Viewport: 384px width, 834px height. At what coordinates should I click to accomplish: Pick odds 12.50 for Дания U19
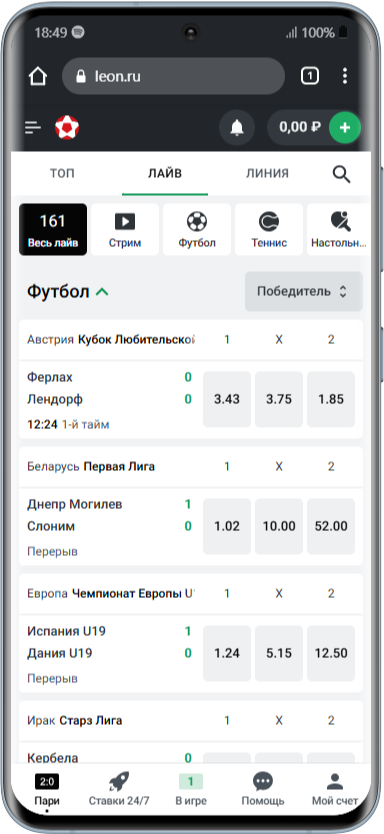point(331,654)
